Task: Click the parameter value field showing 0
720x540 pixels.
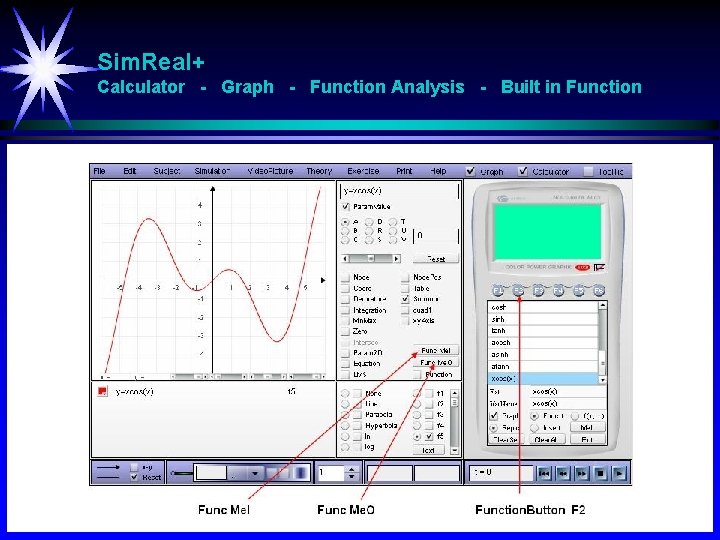Action: click(x=436, y=235)
